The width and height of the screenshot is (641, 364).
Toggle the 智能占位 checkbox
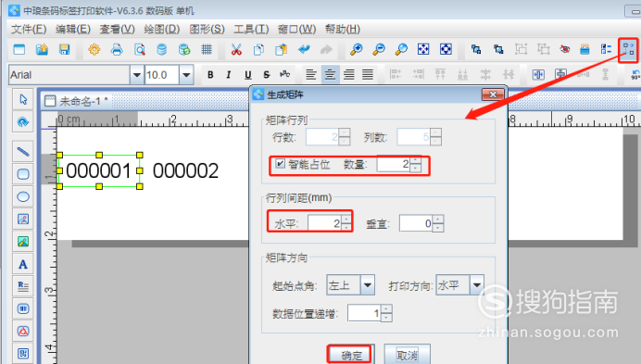(280, 164)
